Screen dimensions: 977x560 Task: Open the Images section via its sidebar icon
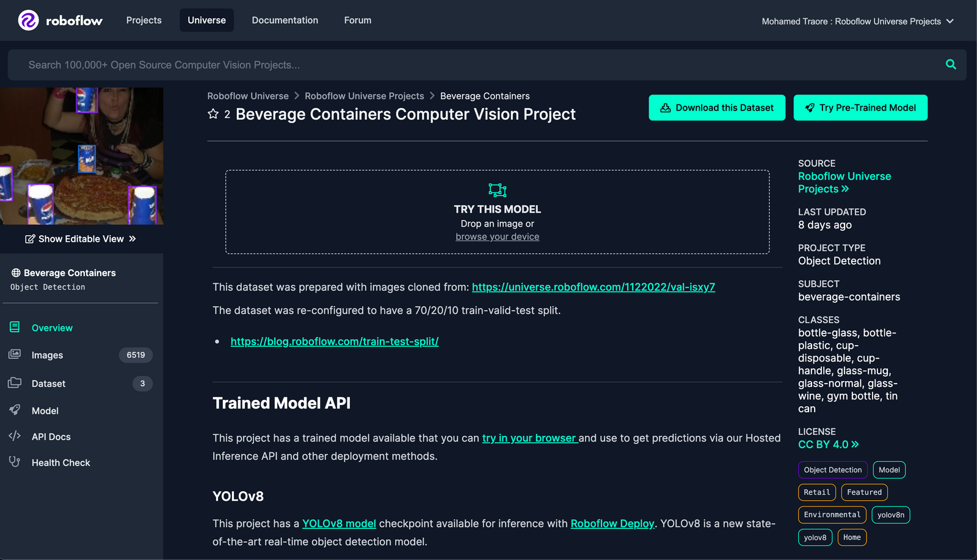(x=13, y=355)
